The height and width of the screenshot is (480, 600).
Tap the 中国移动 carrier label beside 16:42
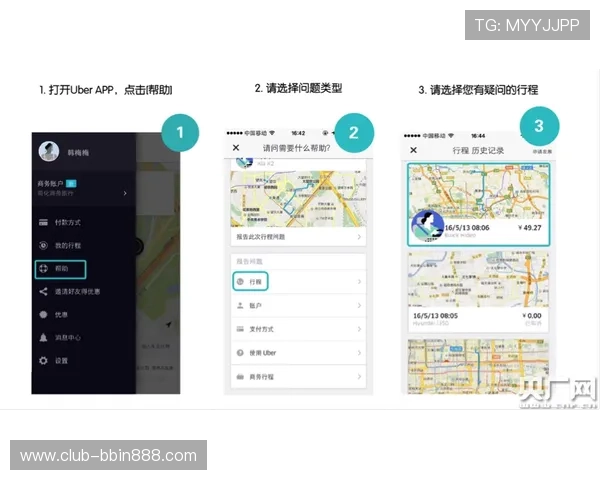coord(256,133)
